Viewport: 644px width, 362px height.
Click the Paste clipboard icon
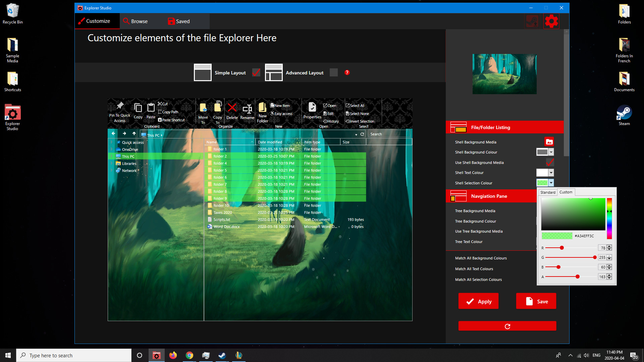151,107
